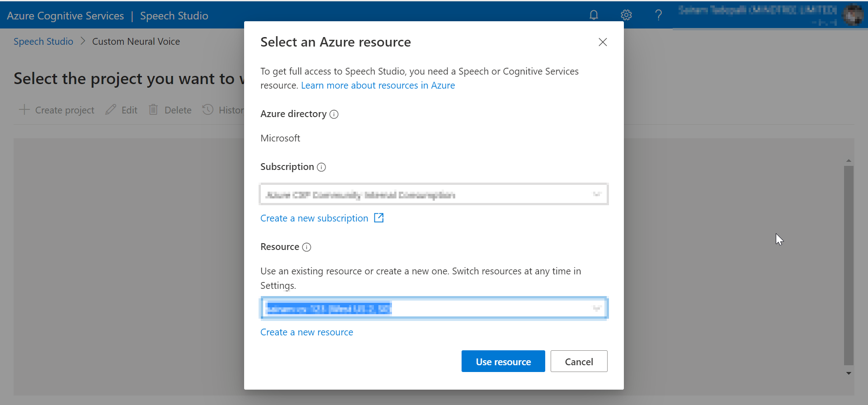The image size is (868, 405).
Task: Open the settings gear icon
Action: tap(626, 15)
